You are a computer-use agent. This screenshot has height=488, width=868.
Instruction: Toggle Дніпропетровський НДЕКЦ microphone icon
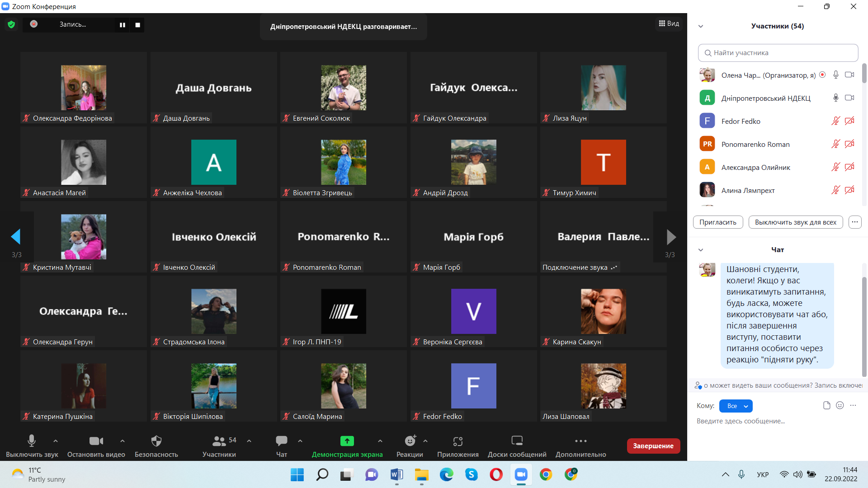pos(836,98)
